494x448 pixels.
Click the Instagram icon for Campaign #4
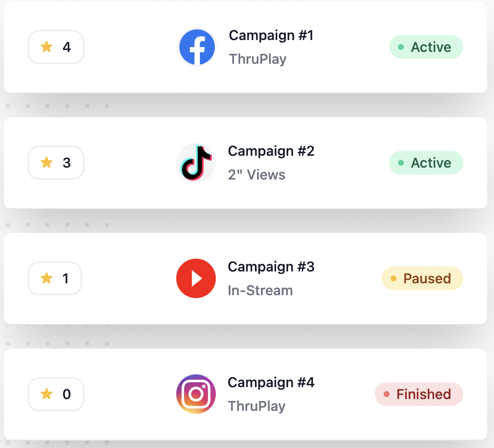[196, 394]
